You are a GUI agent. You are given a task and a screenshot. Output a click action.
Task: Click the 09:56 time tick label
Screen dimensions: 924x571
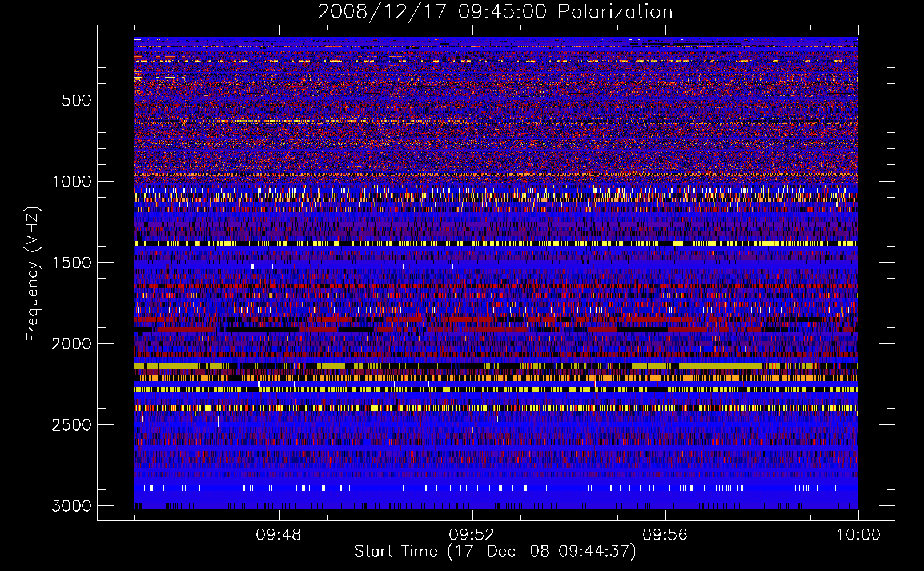coord(665,535)
